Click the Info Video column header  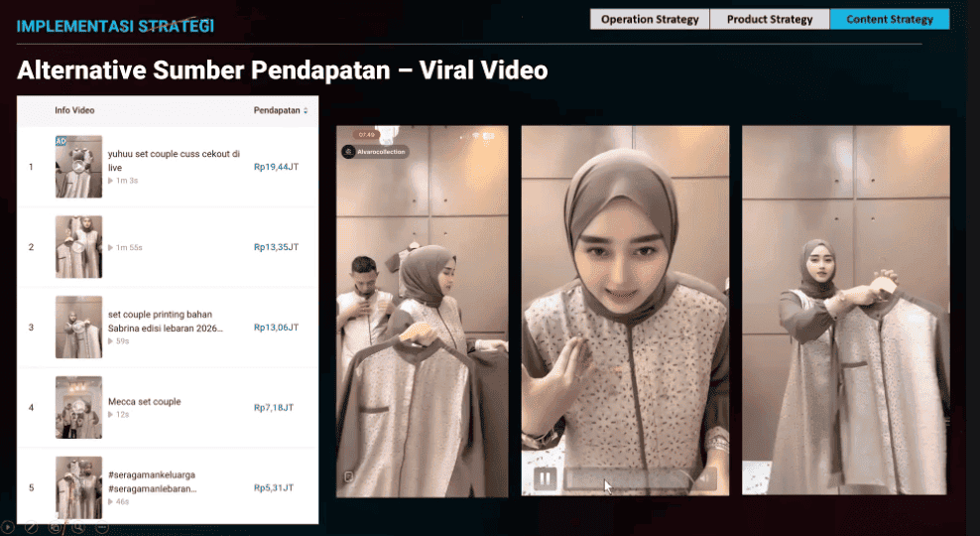click(74, 110)
